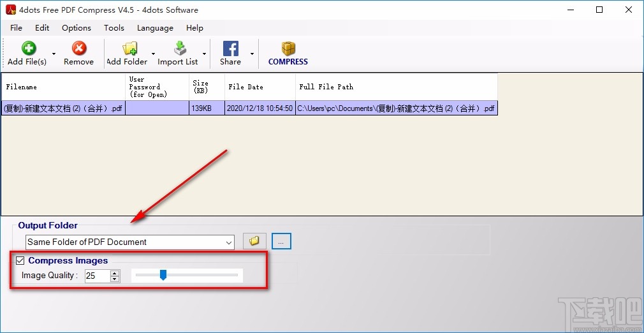644x333 pixels.
Task: Click the 139KB size cell
Action: (x=207, y=108)
